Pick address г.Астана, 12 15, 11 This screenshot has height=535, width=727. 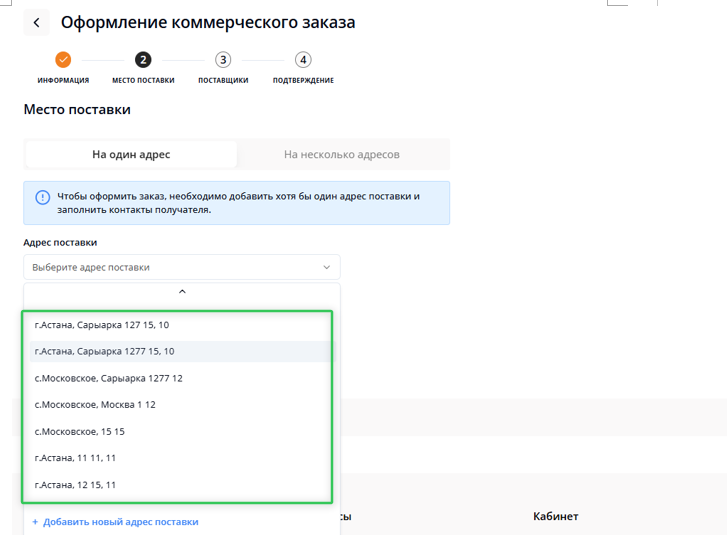[x=75, y=485]
